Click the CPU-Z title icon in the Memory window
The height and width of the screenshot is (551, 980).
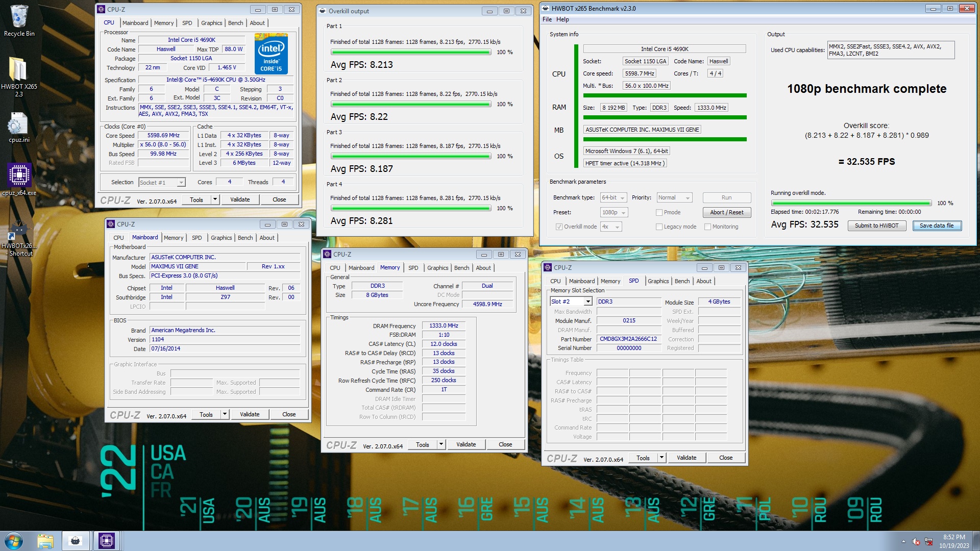[x=327, y=254]
